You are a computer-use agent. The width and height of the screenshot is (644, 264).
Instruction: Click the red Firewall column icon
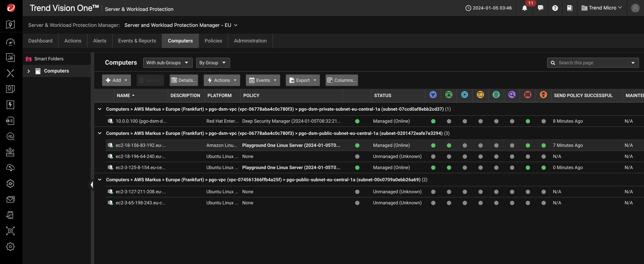(x=528, y=95)
